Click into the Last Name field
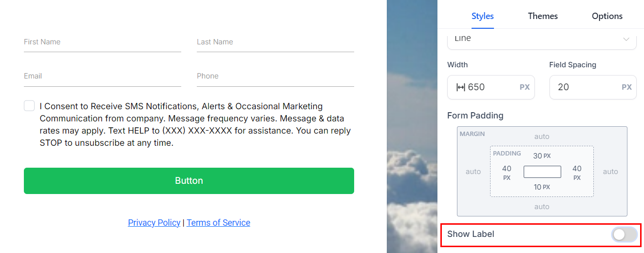 click(275, 42)
